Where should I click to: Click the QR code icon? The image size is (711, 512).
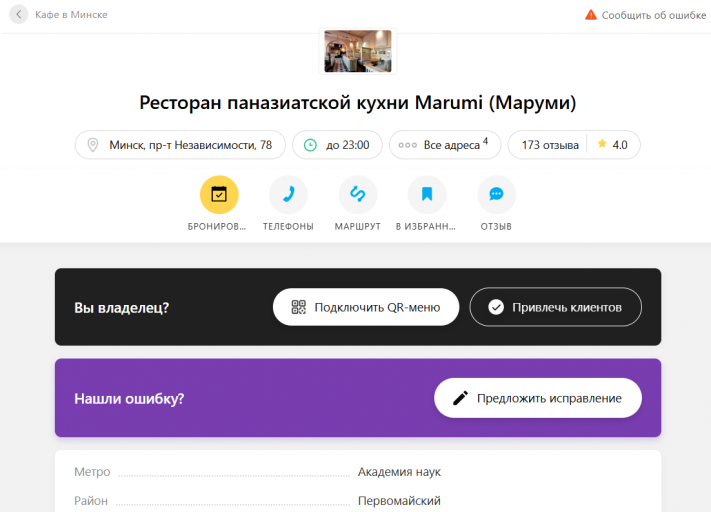coord(298,307)
